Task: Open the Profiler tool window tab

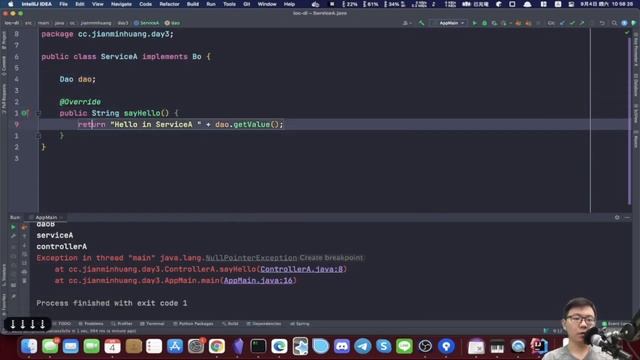Action: click(122, 324)
